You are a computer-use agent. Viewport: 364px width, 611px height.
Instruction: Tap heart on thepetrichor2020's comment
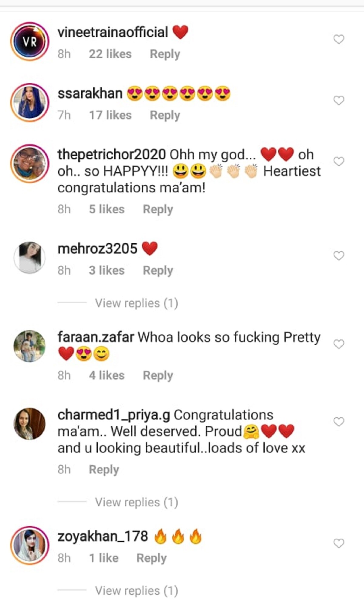click(x=339, y=161)
